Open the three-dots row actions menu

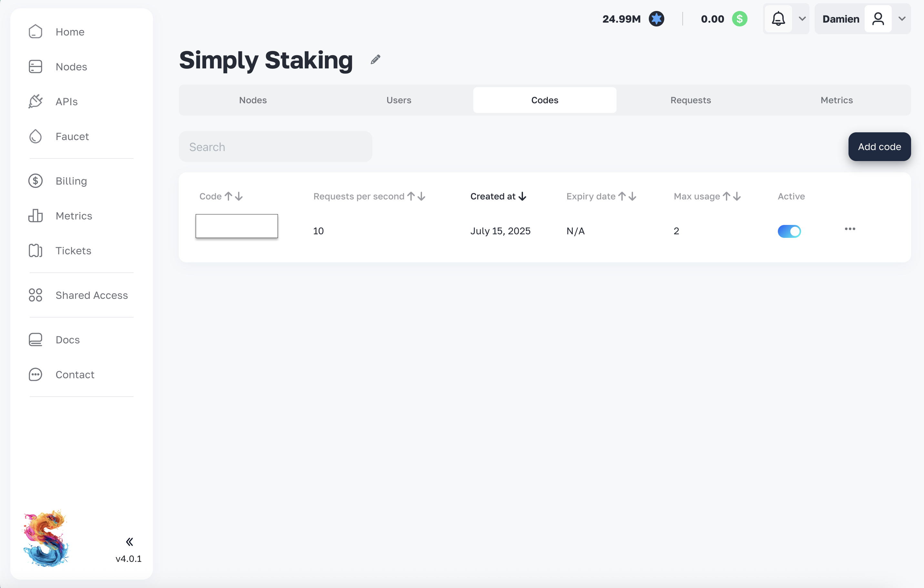pyautogui.click(x=849, y=229)
